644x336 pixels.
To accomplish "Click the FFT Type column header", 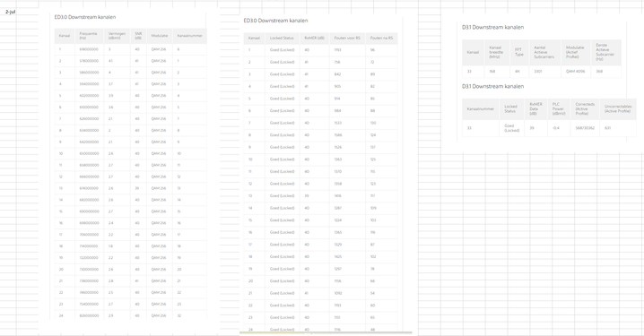I will coord(519,52).
